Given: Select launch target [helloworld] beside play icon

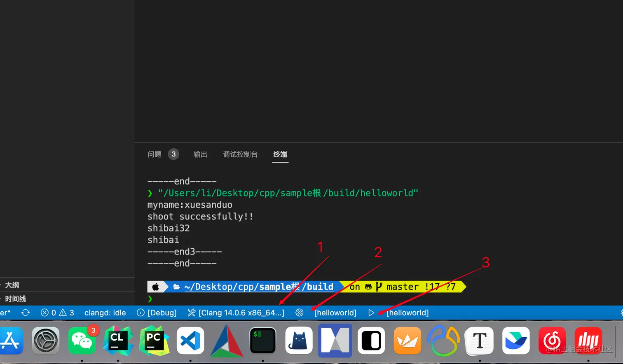Looking at the screenshot, I should [x=408, y=313].
